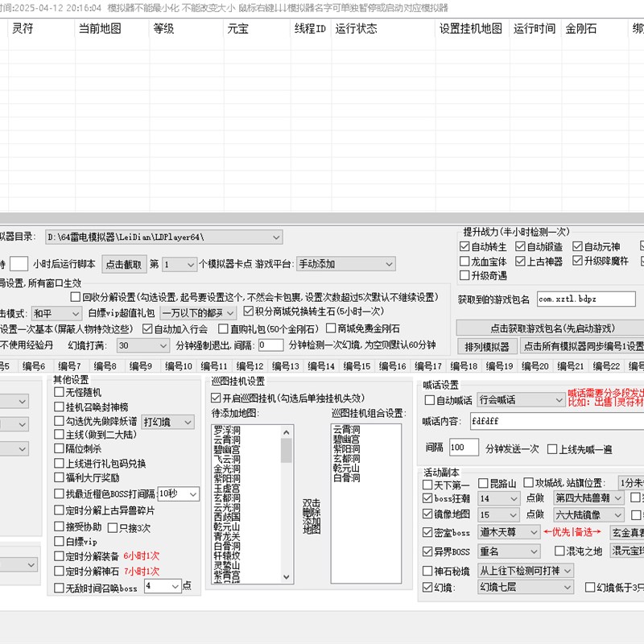The height and width of the screenshot is (644, 644).
Task: Select 罗浮洞 in 待添加地图 list
Action: pos(227,431)
